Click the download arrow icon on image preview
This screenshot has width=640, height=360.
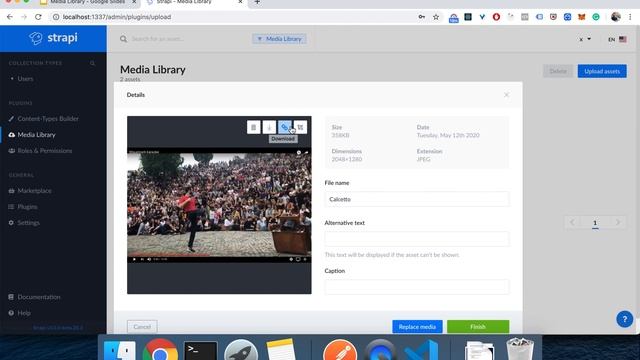(x=269, y=127)
